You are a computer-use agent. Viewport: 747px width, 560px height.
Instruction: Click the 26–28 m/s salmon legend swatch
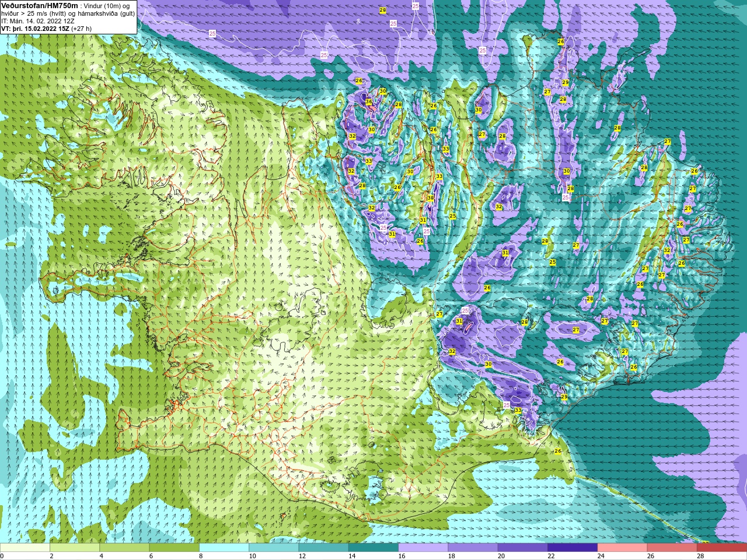(672, 548)
